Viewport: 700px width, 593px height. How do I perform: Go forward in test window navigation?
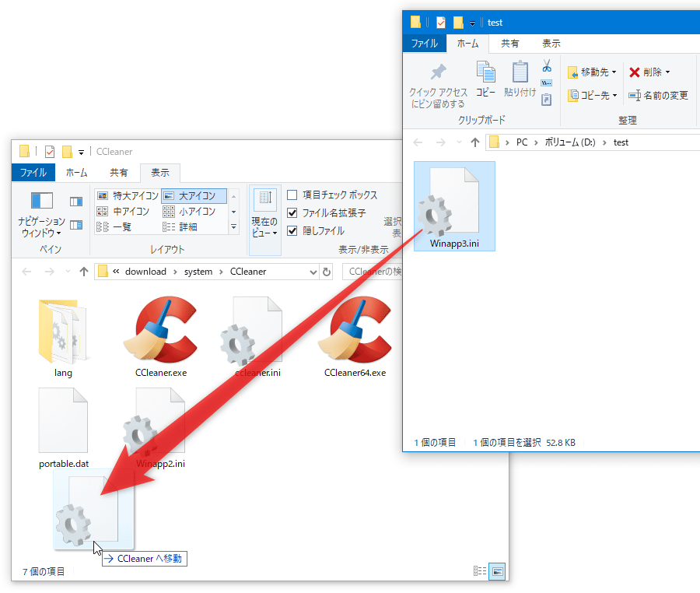[441, 142]
